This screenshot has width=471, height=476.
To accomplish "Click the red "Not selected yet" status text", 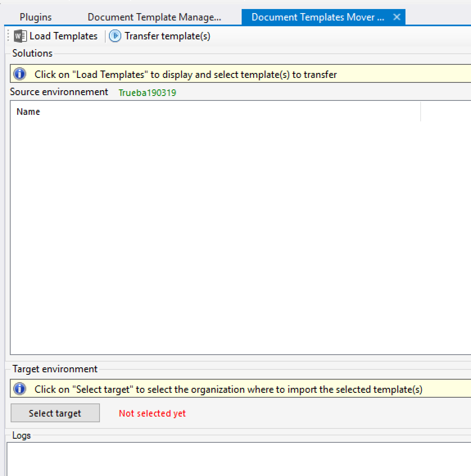I will tap(152, 413).
